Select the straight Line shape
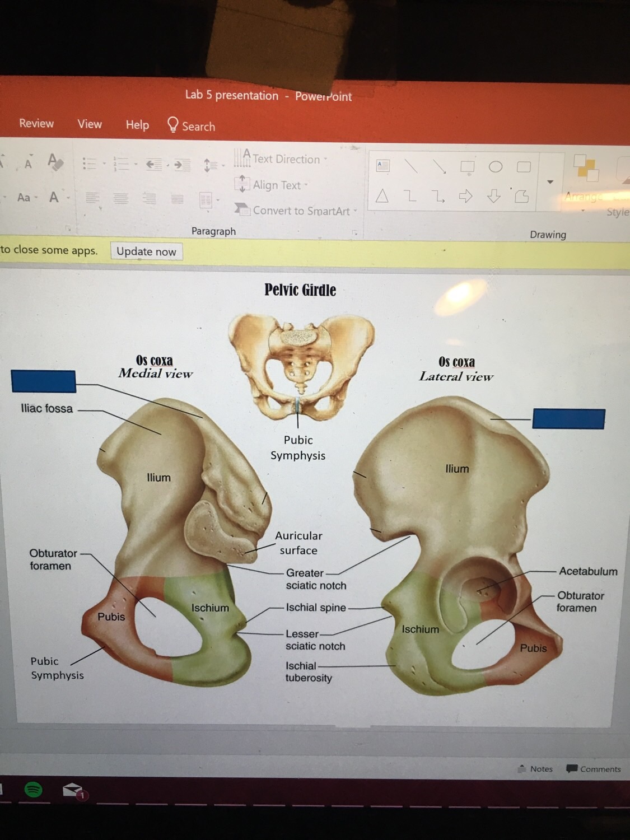The height and width of the screenshot is (840, 630). click(412, 166)
